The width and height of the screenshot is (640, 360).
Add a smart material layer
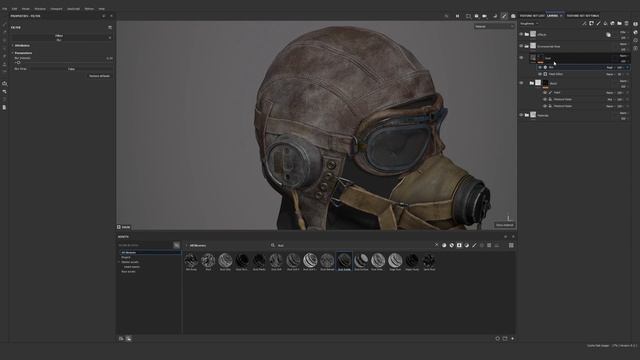(x=612, y=24)
